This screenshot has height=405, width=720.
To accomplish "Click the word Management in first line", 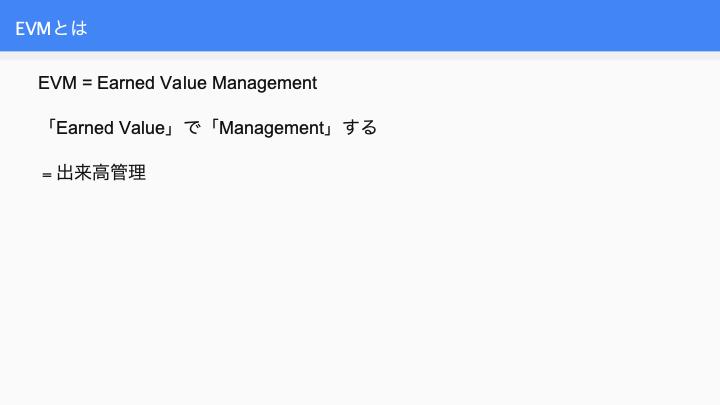I will click(264, 84).
